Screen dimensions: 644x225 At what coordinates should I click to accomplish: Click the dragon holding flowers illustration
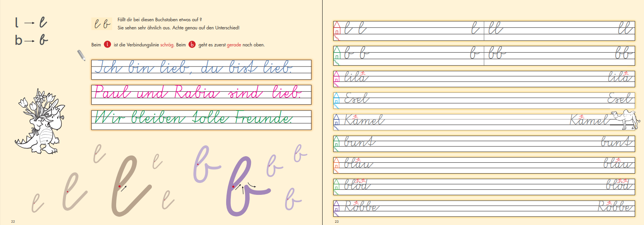[x=39, y=122]
